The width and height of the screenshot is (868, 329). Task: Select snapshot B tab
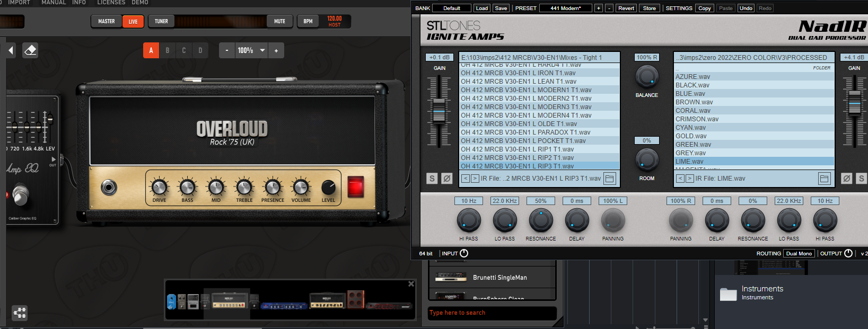click(168, 50)
